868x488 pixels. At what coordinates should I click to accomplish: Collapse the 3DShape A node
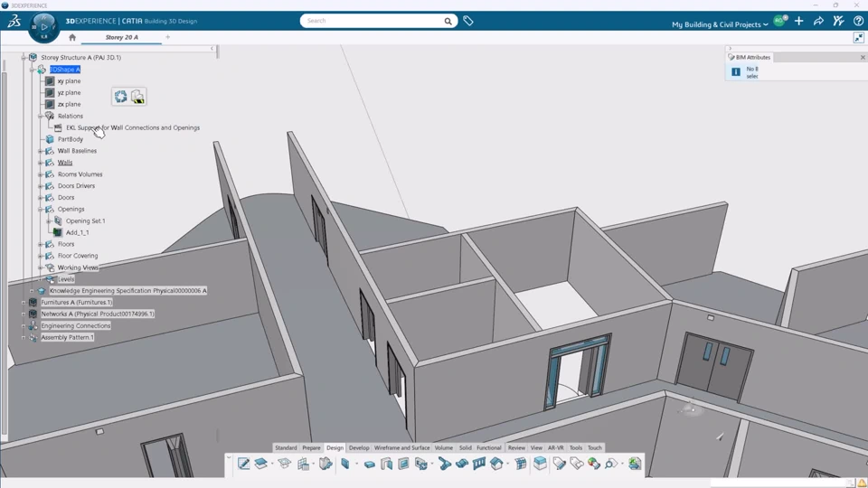pos(33,70)
